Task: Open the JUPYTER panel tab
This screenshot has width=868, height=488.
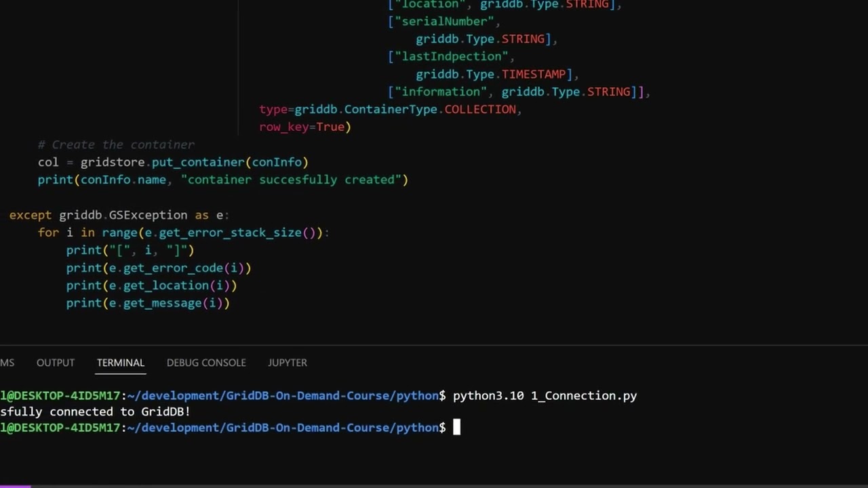Action: pos(288,363)
